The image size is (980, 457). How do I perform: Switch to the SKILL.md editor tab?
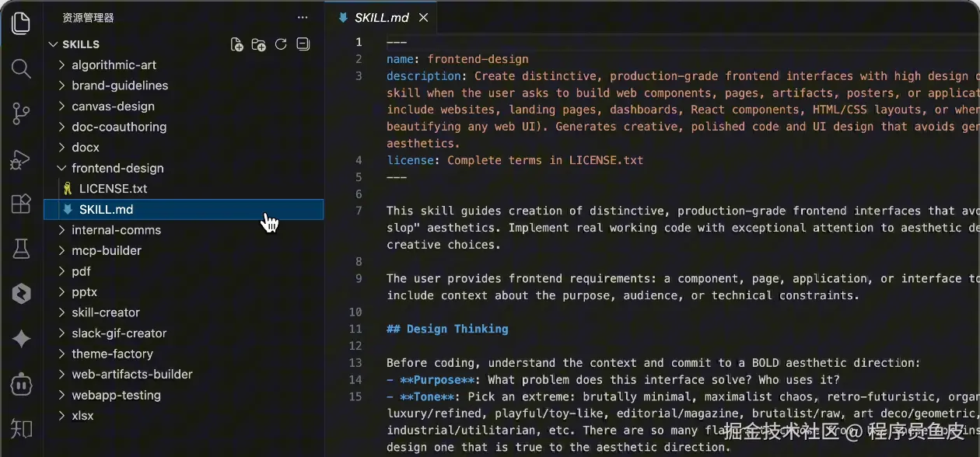click(x=381, y=18)
